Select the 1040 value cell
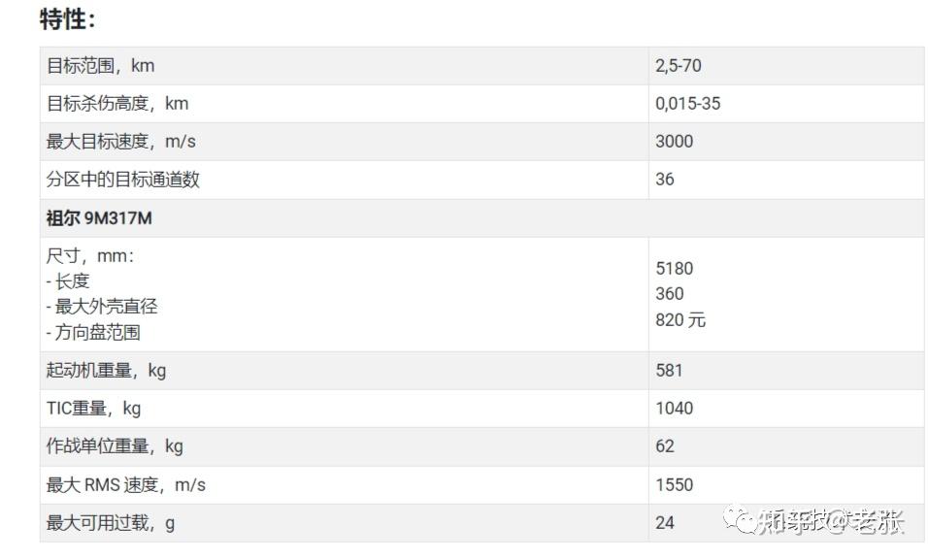928x560 pixels. 674,409
